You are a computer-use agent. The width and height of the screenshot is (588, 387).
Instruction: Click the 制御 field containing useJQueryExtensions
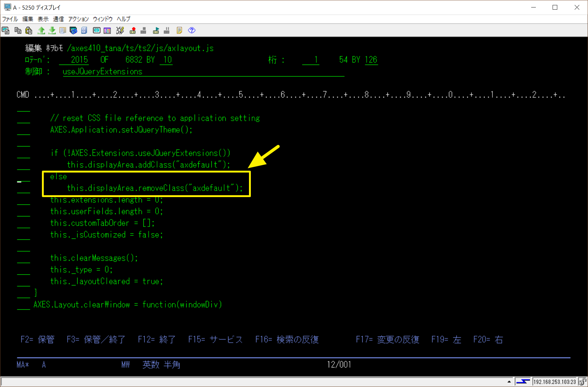tap(203, 72)
